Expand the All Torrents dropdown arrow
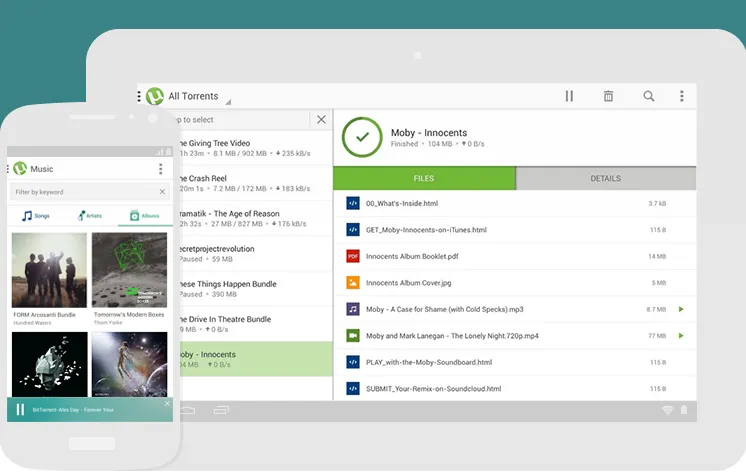Viewport: 746px width, 472px height. pos(228,102)
